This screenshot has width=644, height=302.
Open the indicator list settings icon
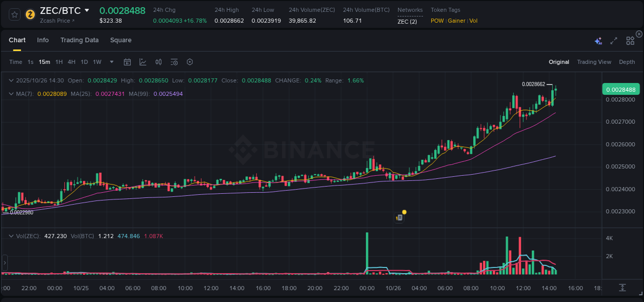coord(174,61)
